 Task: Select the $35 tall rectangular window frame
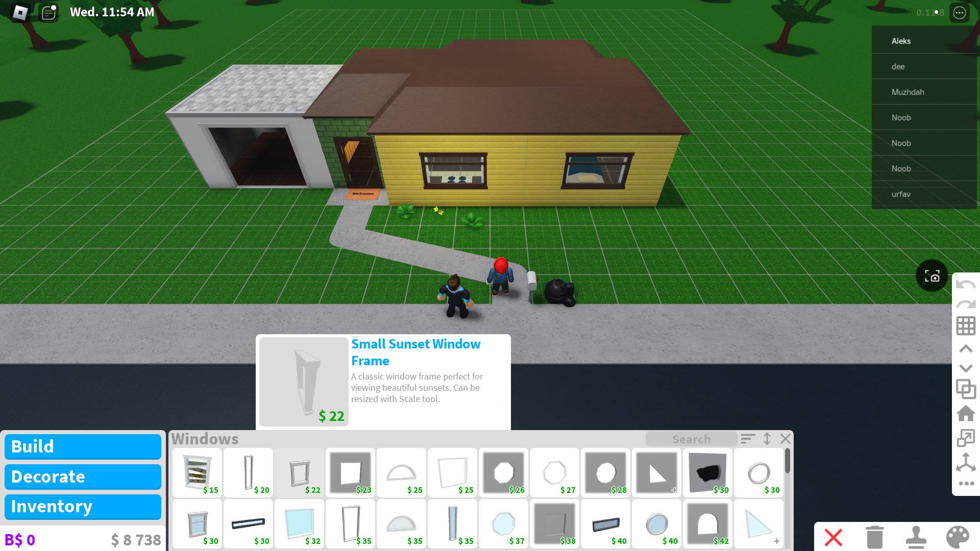click(350, 524)
